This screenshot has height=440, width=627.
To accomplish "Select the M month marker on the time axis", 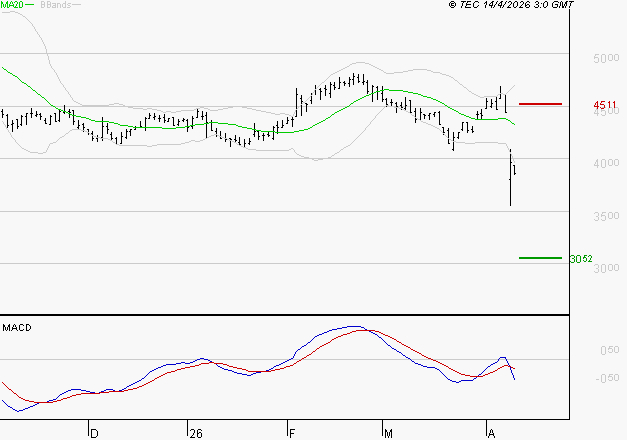I will (389, 434).
